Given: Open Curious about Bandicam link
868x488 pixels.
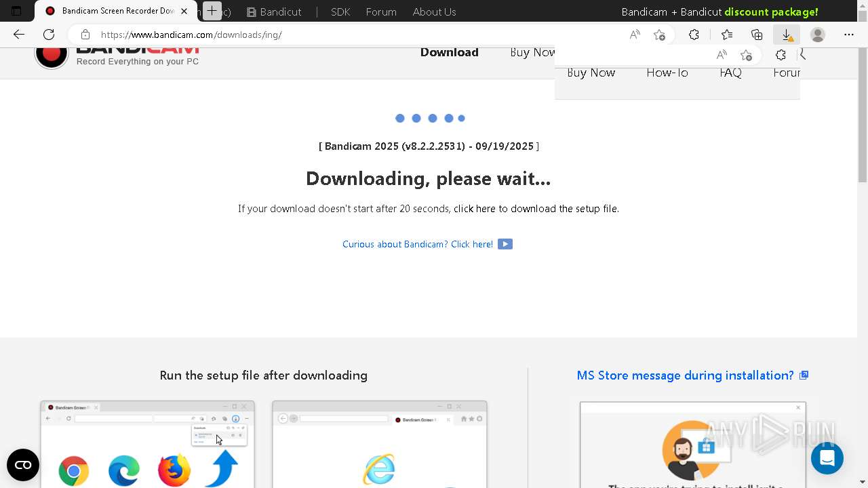Looking at the screenshot, I should 418,244.
